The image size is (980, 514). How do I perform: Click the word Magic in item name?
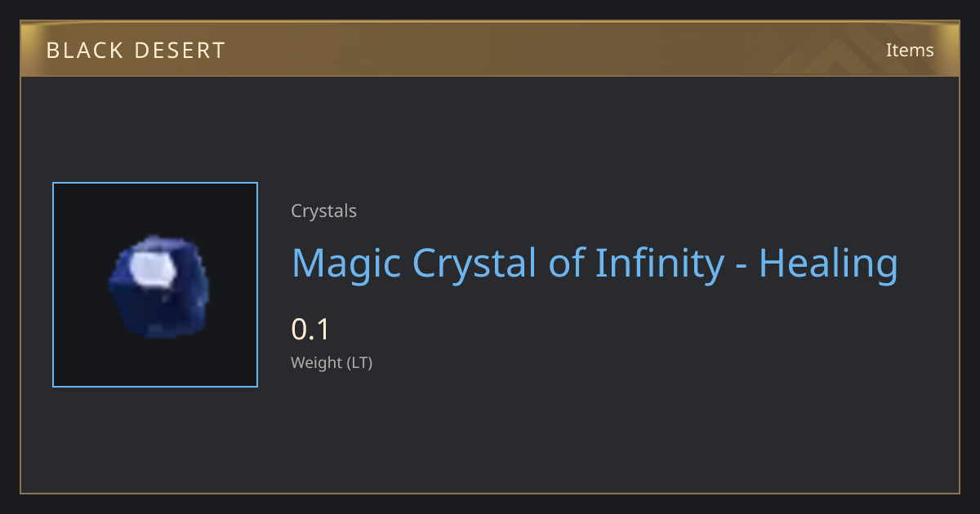346,264
